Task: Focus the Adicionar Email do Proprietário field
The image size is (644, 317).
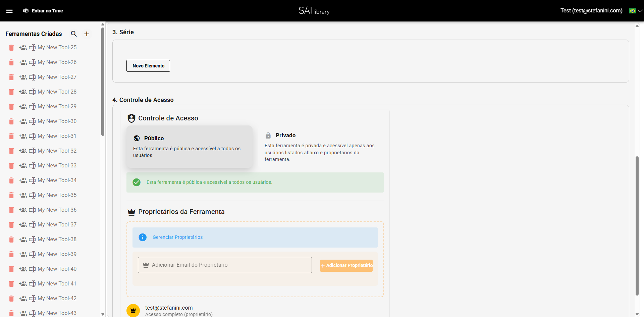Action: (225, 265)
